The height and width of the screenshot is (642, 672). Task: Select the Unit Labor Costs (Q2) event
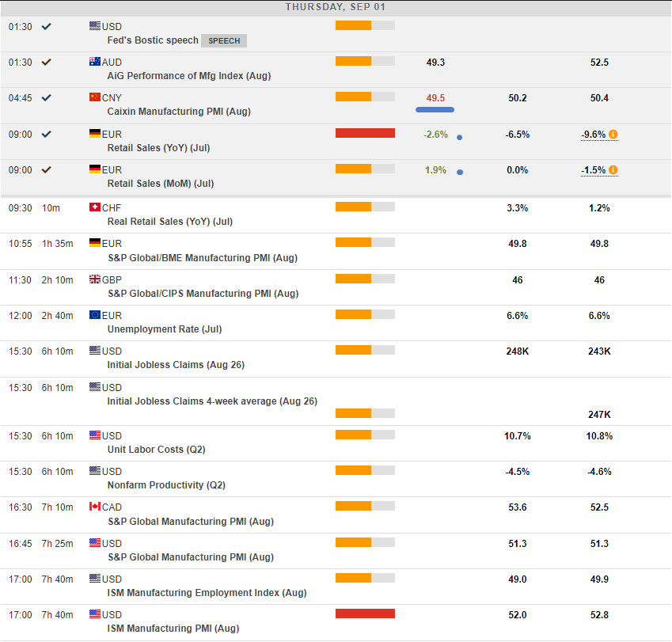coord(156,450)
